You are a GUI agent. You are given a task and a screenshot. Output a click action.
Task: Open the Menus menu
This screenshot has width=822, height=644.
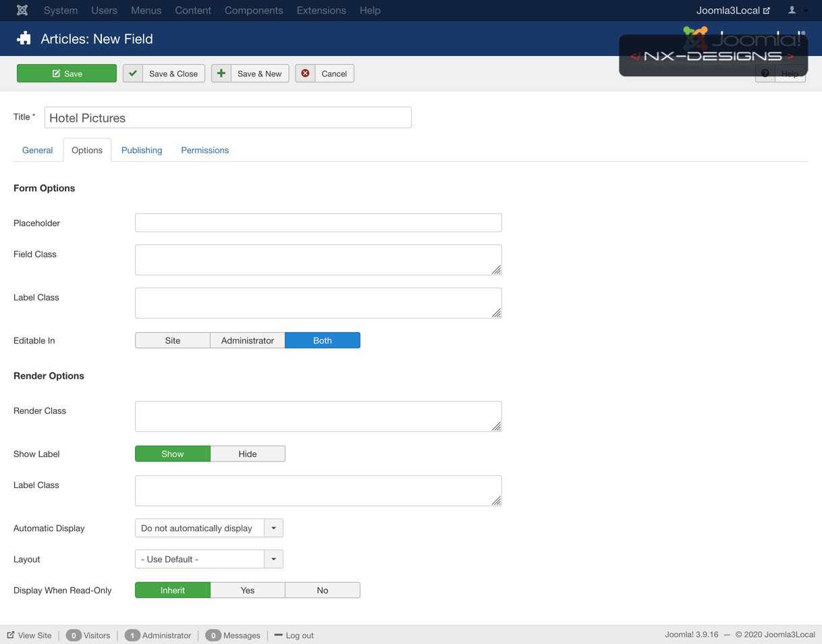pyautogui.click(x=146, y=10)
